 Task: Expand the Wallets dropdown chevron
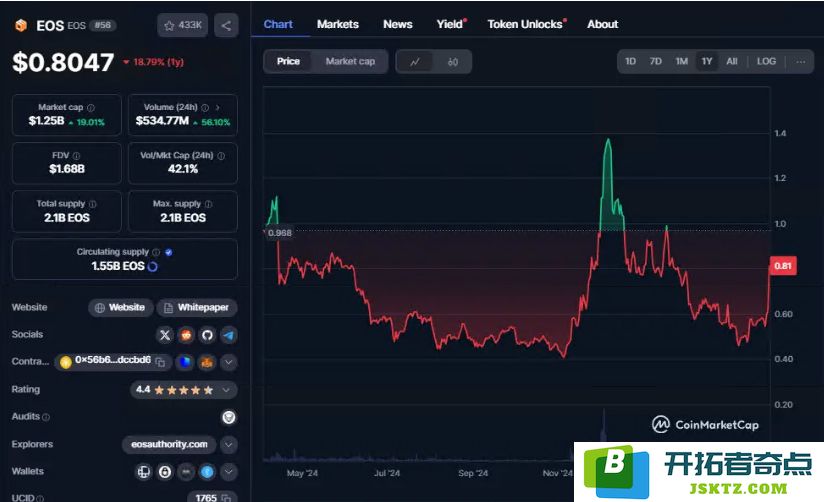(229, 472)
